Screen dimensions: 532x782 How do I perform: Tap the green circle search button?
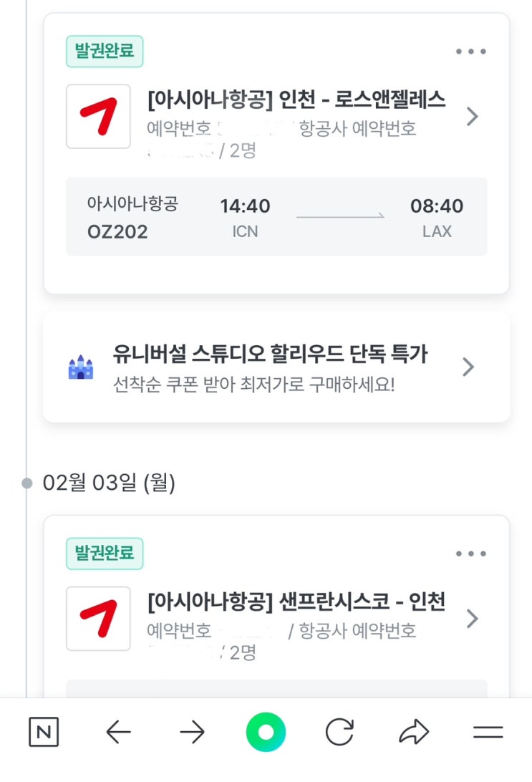tap(266, 732)
